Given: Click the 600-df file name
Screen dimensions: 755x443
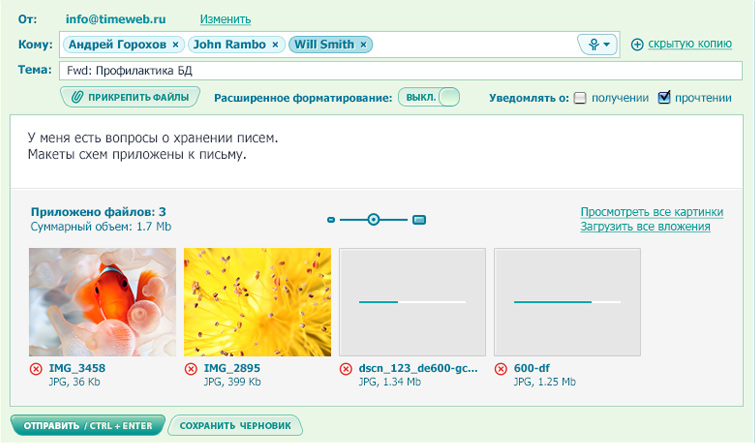Looking at the screenshot, I should coord(532,368).
